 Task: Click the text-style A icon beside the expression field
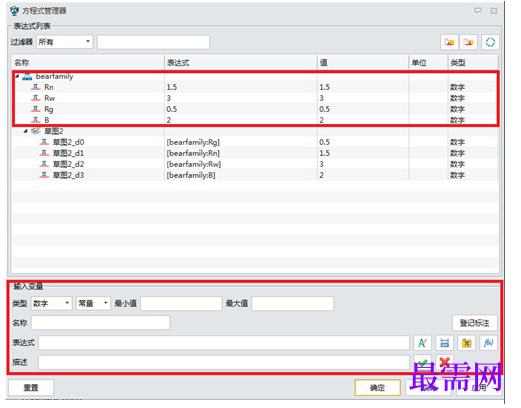pos(422,343)
